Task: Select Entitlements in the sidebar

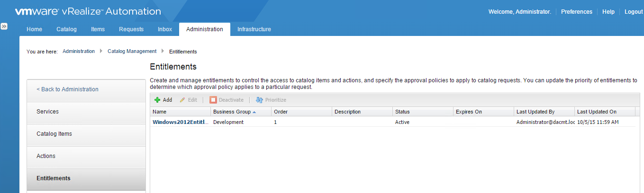Action: point(86,178)
